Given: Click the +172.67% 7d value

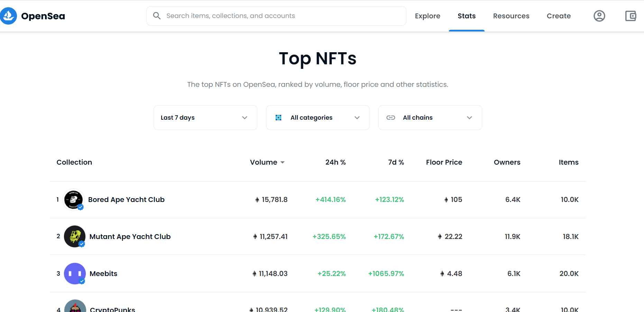Looking at the screenshot, I should (x=389, y=237).
